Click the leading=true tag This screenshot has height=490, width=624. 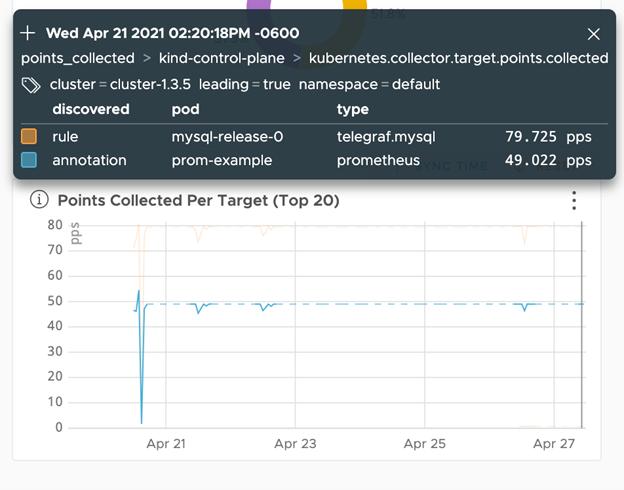point(245,84)
